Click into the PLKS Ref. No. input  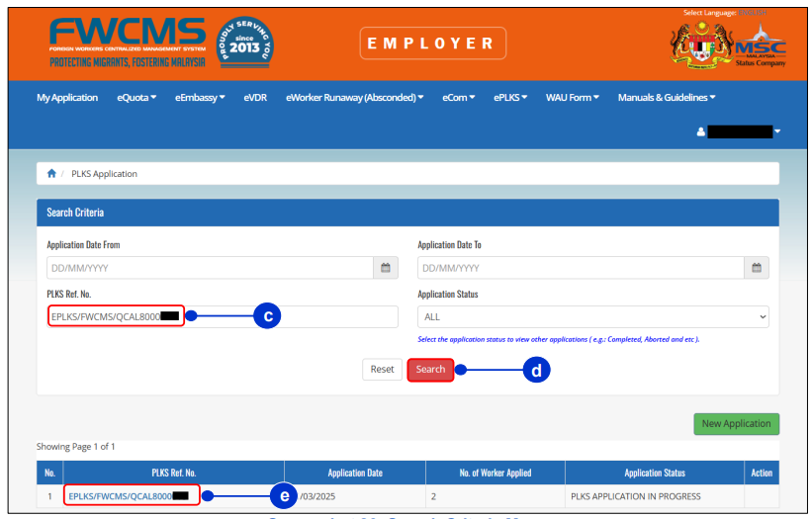(223, 316)
